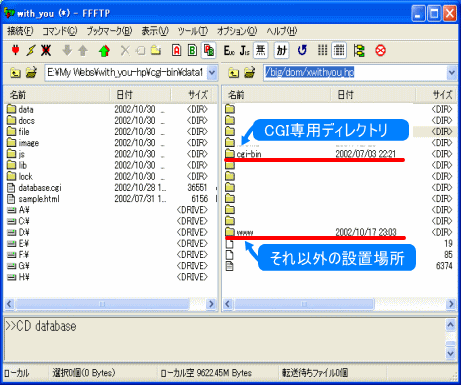Viewport: 461px width, 385px height.
Task: Select the remote cgi-bin folder
Action: pos(243,154)
